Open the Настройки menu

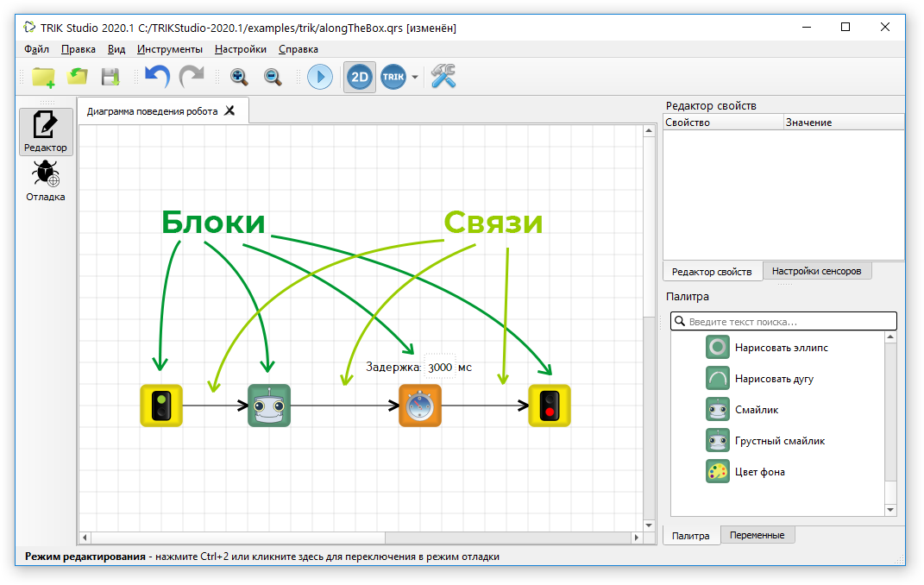coord(241,49)
